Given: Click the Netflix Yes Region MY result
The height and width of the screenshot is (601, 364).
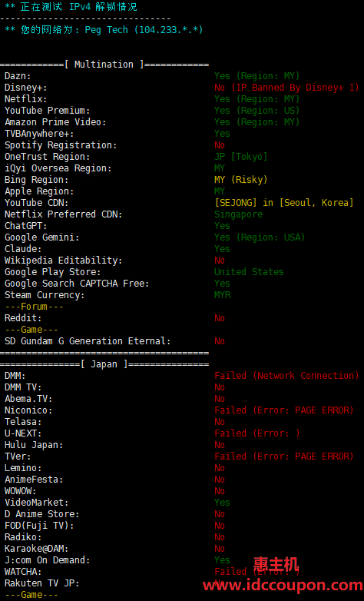Looking at the screenshot, I should [x=256, y=99].
